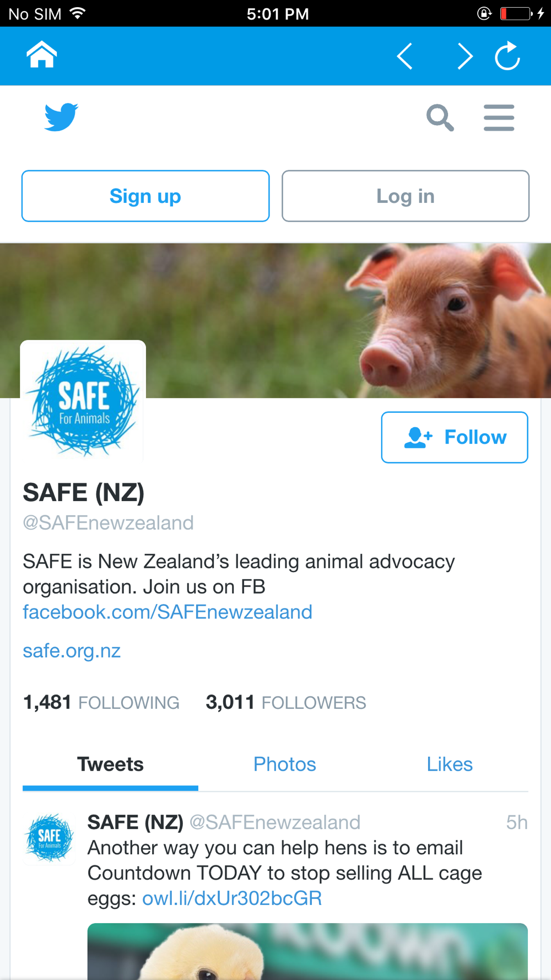This screenshot has height=980, width=551.
Task: Switch to the Photos tab
Action: click(285, 764)
